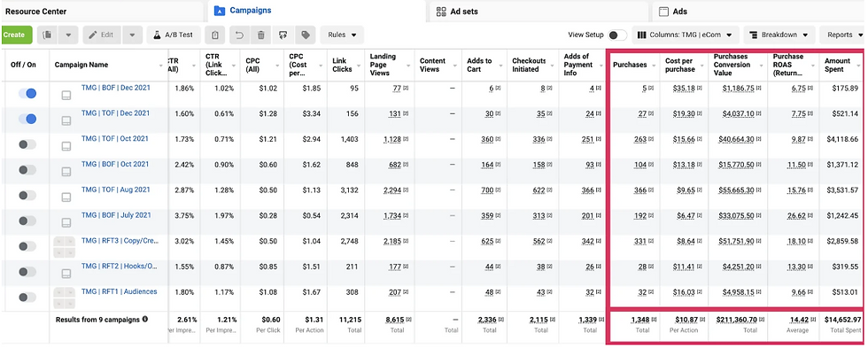Turn on TMG RFT2 Hooks campaign

(x=27, y=272)
